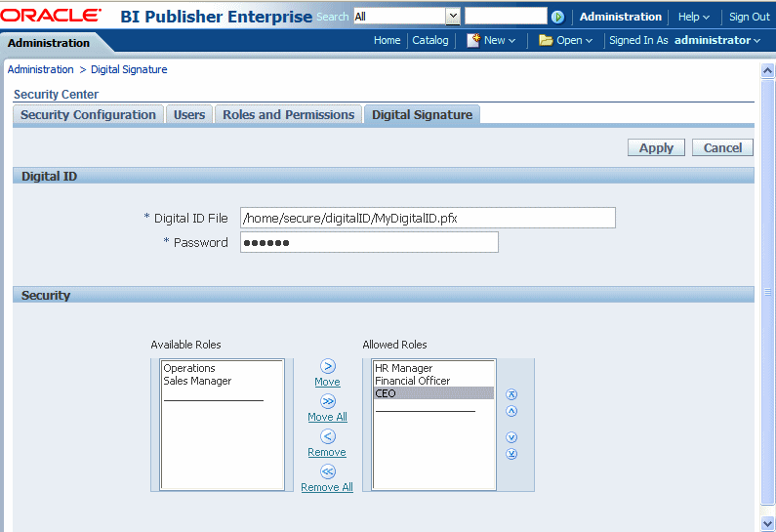The height and width of the screenshot is (532, 776).
Task: Click the Move All text link
Action: tap(328, 417)
